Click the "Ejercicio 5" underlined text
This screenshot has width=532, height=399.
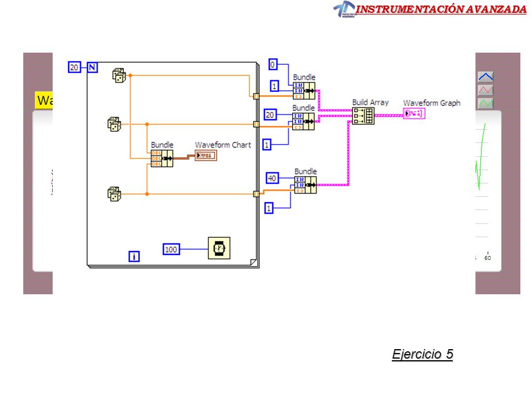pos(422,354)
